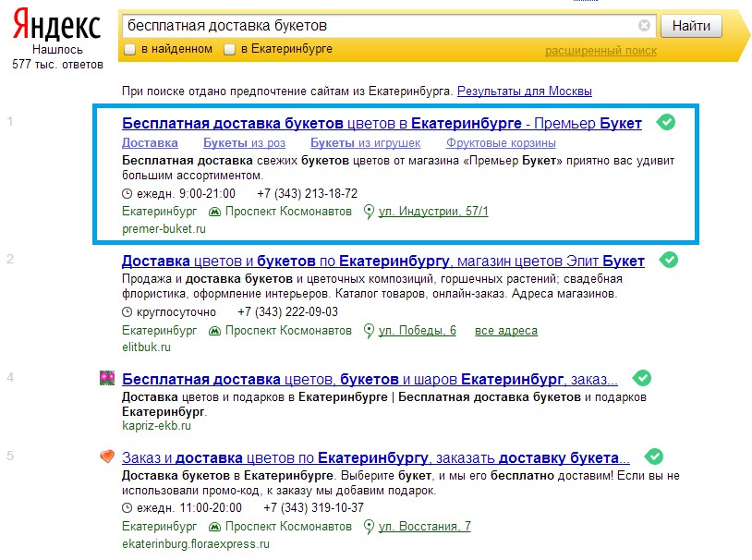752x560 pixels.
Task: Click the ekaterinburg.floraexpress.ru URL text
Action: (x=196, y=544)
